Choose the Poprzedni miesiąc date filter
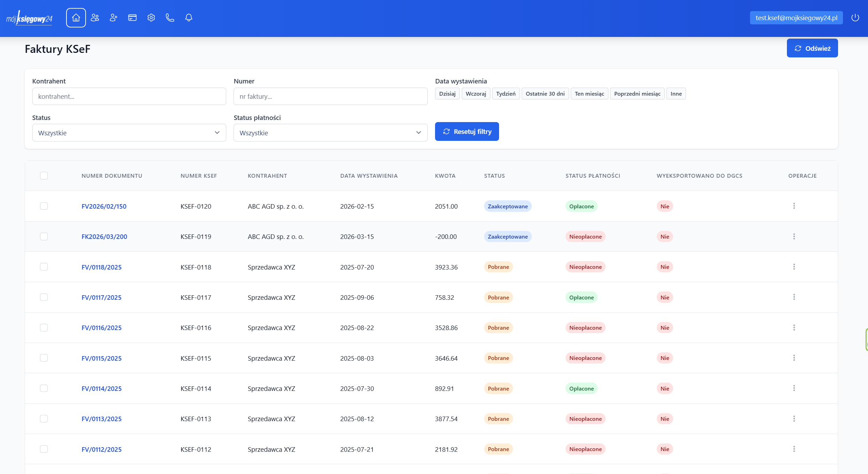This screenshot has height=474, width=868. coord(637,94)
